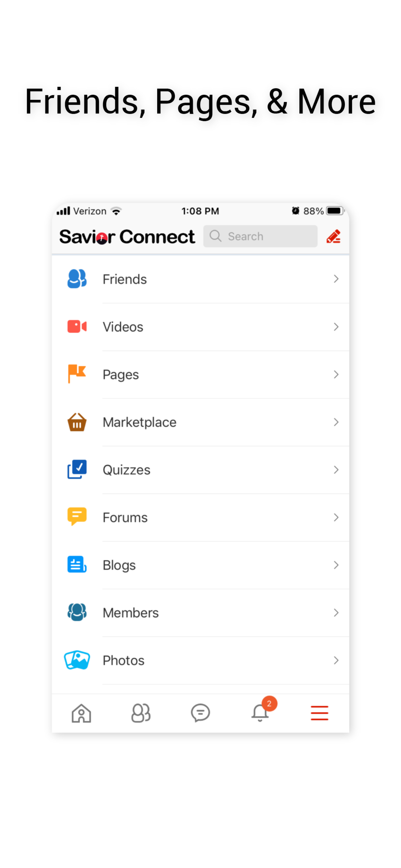This screenshot has width=401, height=868.
Task: Tap the red compose post pencil icon
Action: (x=333, y=237)
